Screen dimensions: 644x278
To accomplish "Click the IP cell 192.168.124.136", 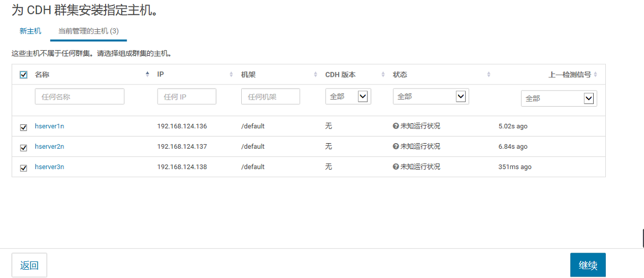I will point(182,126).
